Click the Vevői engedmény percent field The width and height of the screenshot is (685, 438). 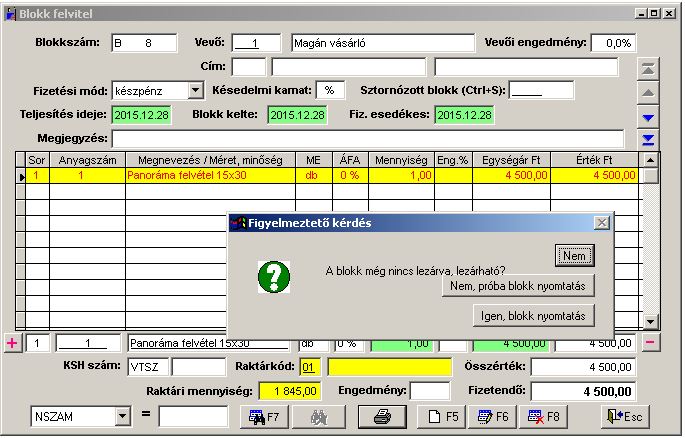tap(613, 43)
